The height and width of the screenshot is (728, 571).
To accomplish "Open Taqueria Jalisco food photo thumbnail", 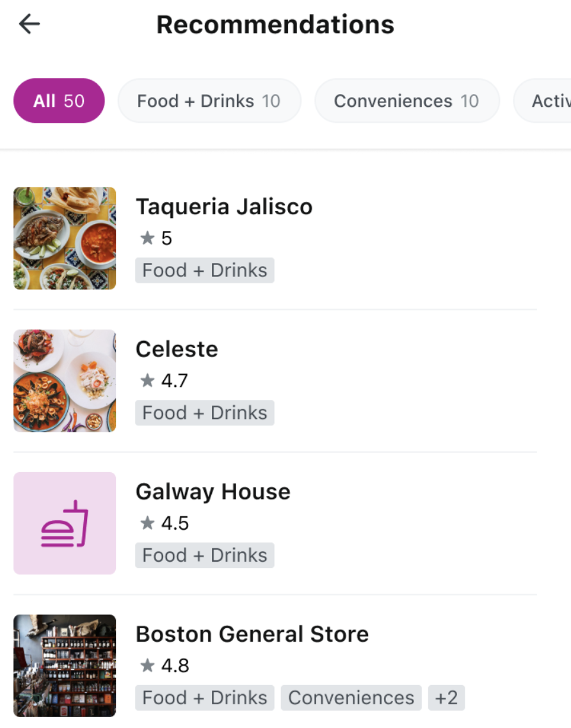I will coord(65,238).
